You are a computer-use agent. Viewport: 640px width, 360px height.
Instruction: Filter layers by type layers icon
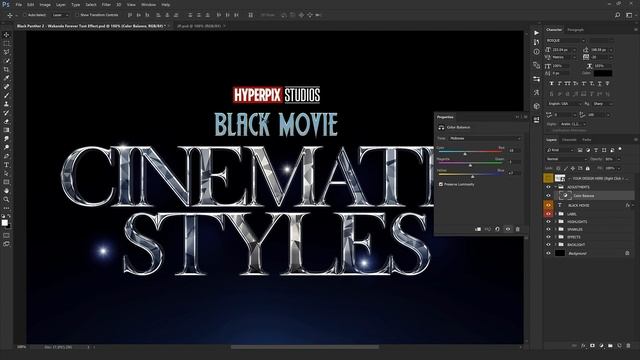coord(596,150)
